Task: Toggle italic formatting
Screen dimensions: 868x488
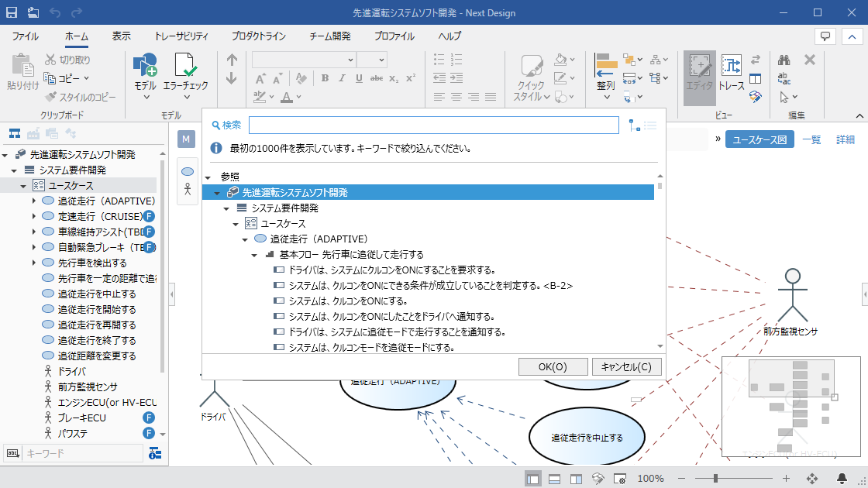Action: pos(342,78)
